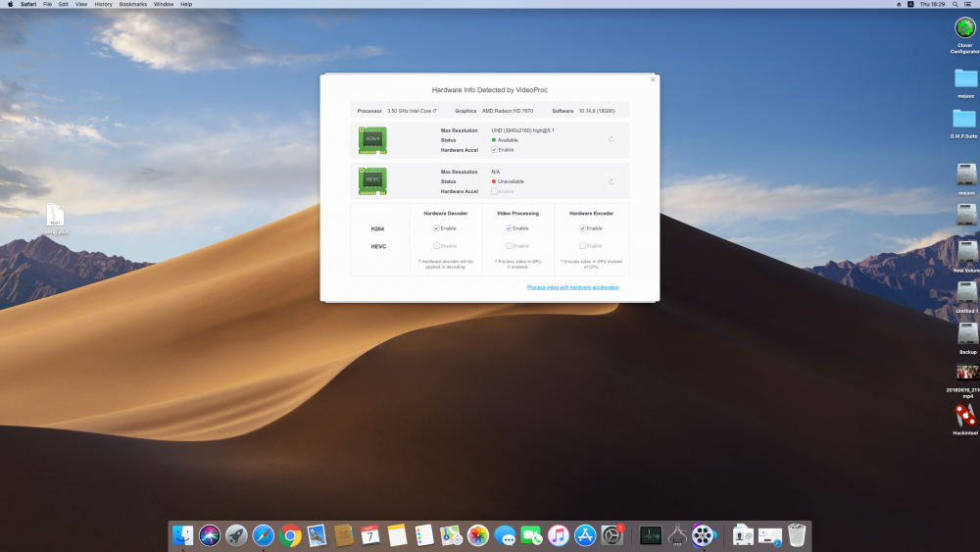Select the 20180616 mp4 video thumbnail
The image size is (980, 552).
[967, 373]
